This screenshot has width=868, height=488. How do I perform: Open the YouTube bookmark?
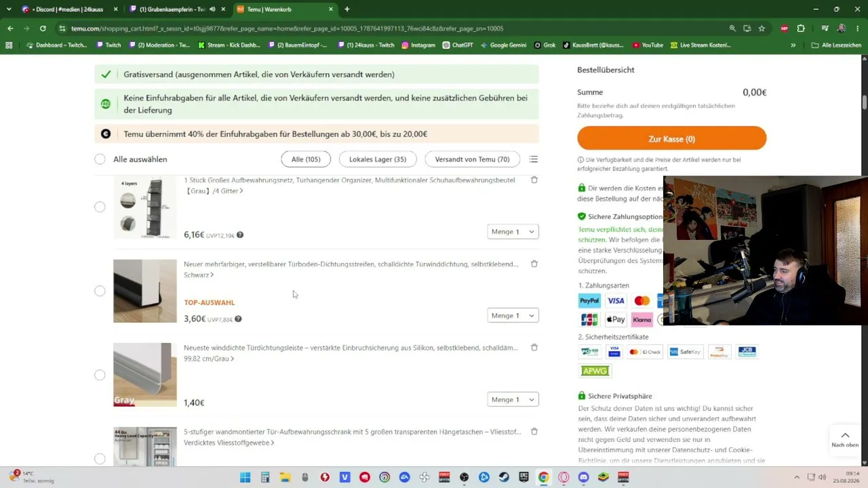(x=648, y=45)
